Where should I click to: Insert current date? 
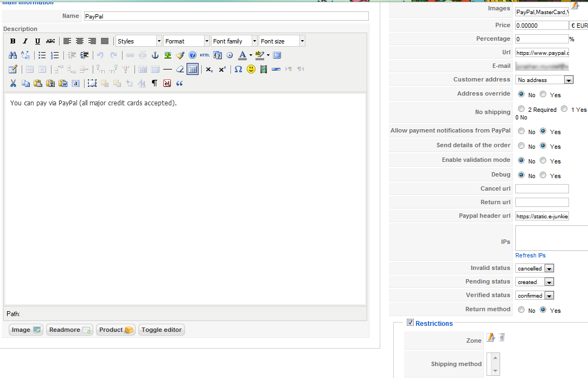pos(218,55)
